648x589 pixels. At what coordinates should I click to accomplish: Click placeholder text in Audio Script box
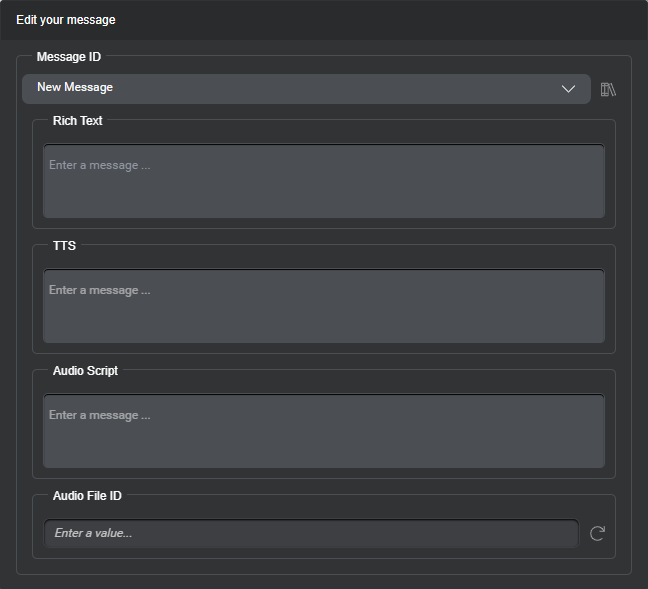pos(99,415)
